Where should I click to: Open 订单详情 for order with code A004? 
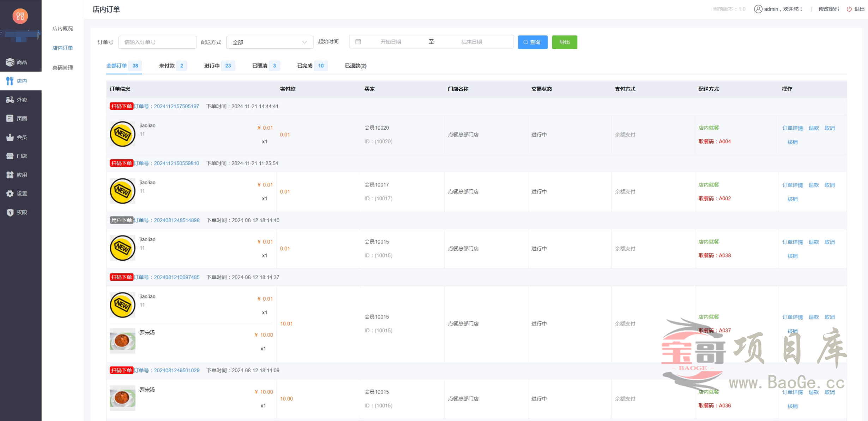pos(792,128)
